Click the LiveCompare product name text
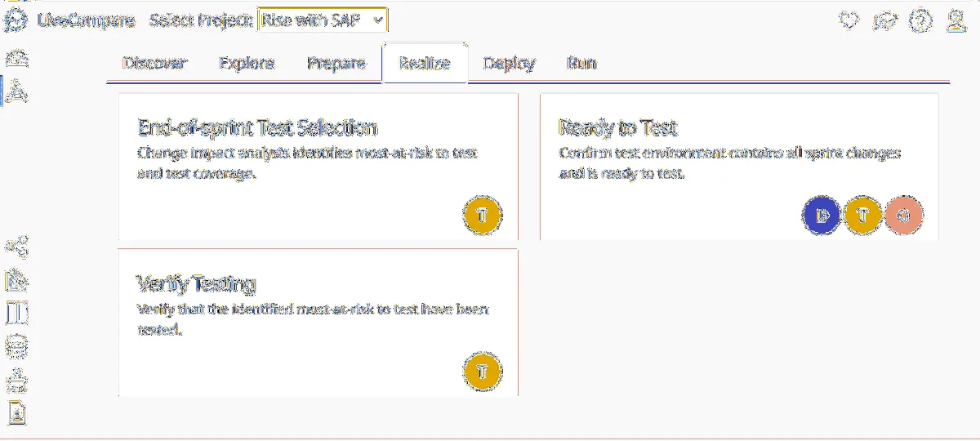This screenshot has width=980, height=441. [x=87, y=20]
